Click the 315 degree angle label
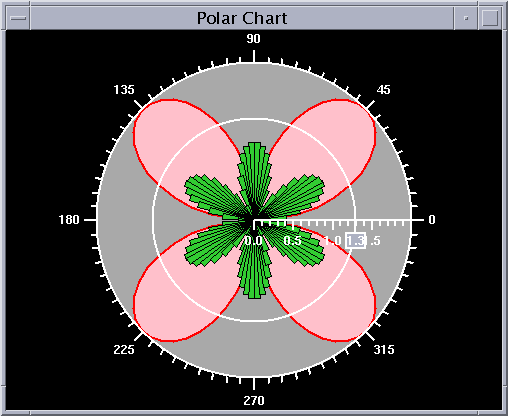The height and width of the screenshot is (416, 508). tap(384, 350)
